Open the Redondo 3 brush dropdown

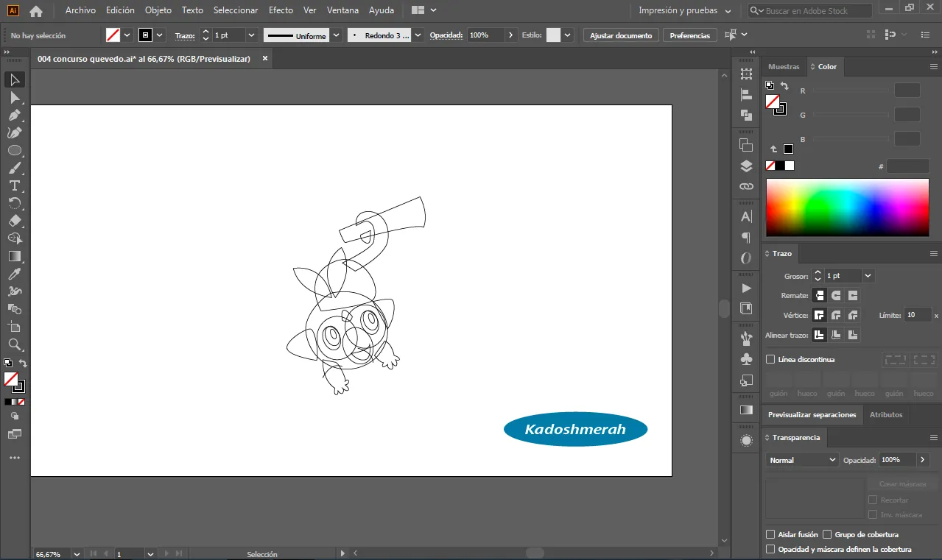click(x=418, y=35)
